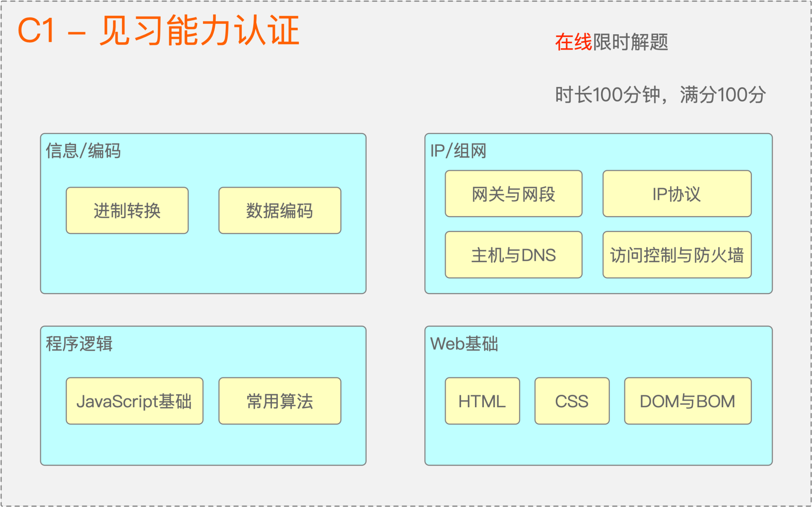Screen dimensions: 812x507
Task: Select the DOM与BOM box
Action: (688, 401)
